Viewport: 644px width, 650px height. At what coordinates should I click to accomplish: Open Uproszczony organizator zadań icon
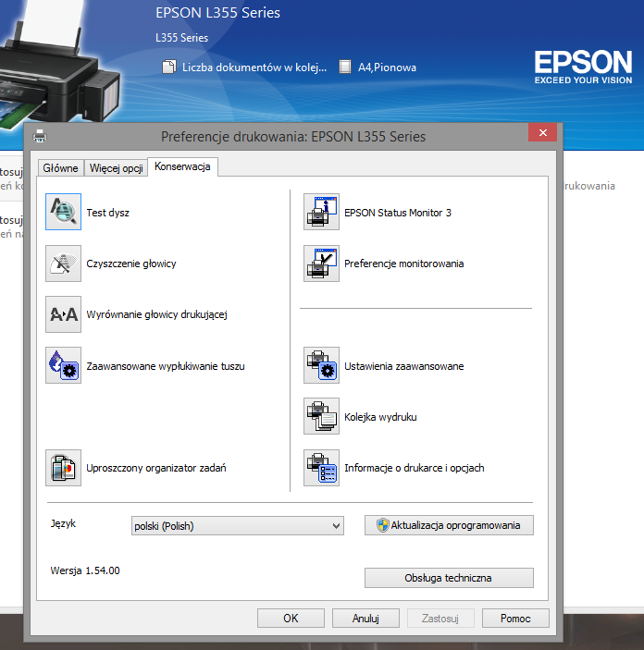point(63,468)
